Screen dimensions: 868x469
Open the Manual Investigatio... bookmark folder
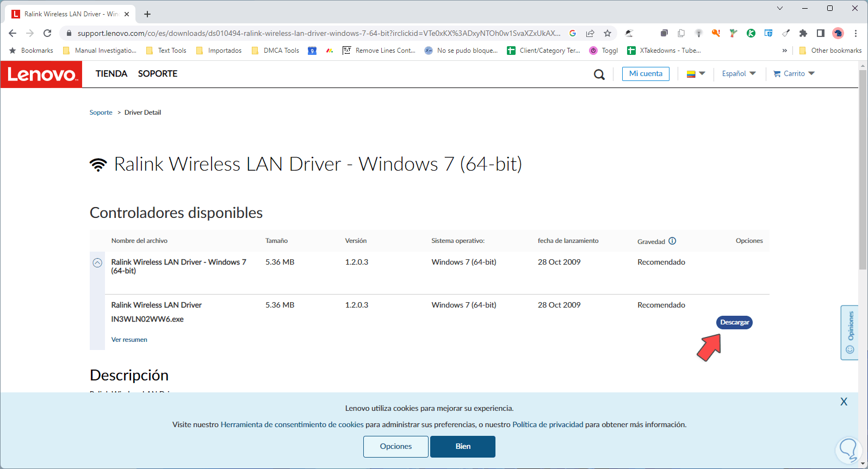[x=100, y=51]
